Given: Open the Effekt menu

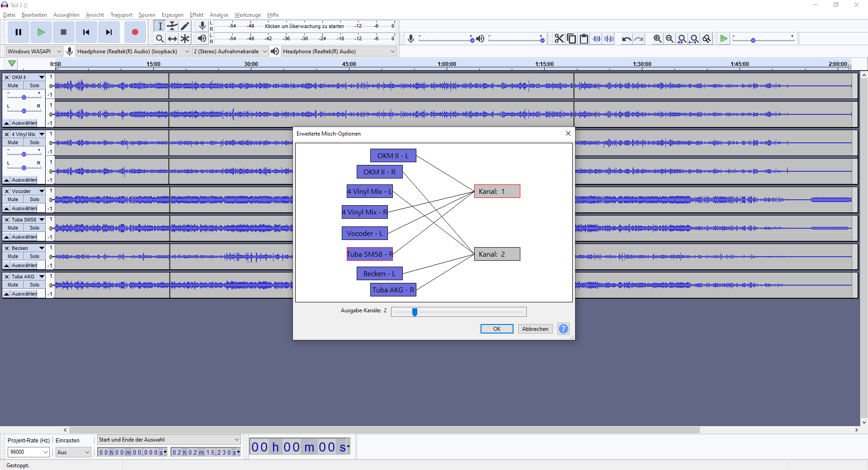Looking at the screenshot, I should tap(196, 15).
